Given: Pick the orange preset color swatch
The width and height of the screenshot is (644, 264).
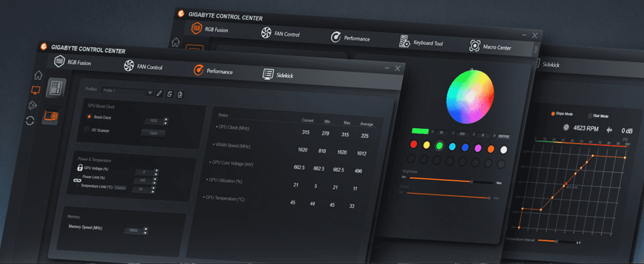Looking at the screenshot, I should [x=491, y=148].
